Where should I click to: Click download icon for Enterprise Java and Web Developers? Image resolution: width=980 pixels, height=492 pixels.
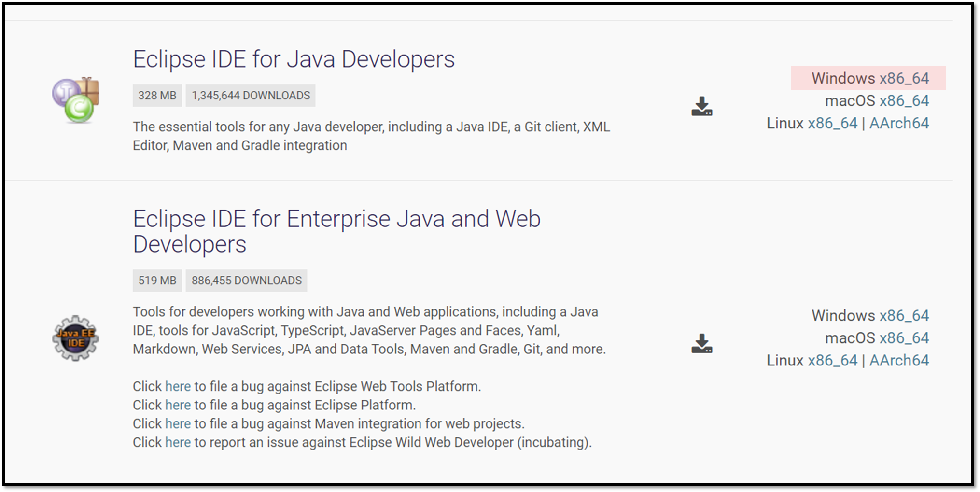tap(701, 343)
